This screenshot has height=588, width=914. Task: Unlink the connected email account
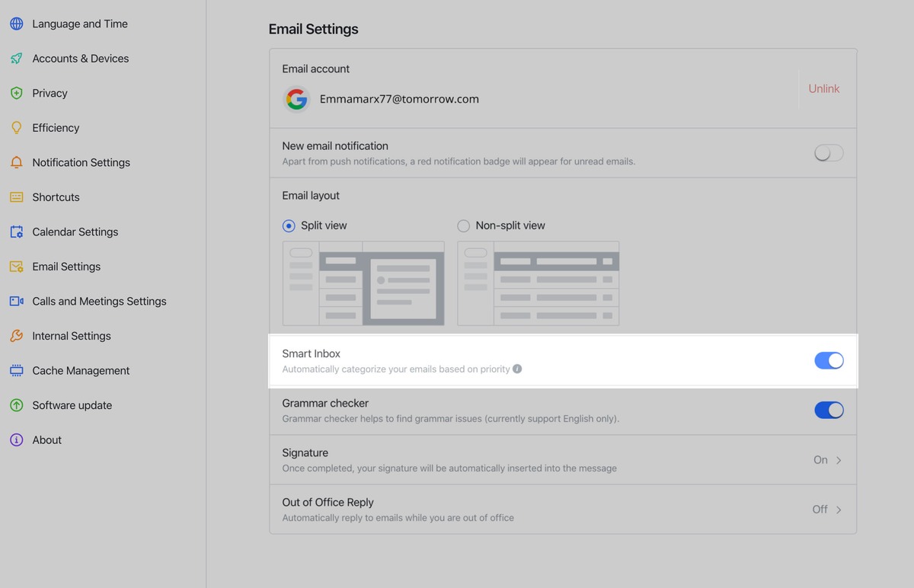coord(823,89)
